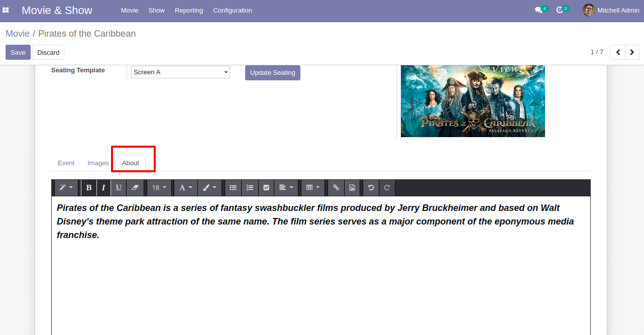Open the highlight brush color dropdown
644x335 pixels.
(209, 187)
